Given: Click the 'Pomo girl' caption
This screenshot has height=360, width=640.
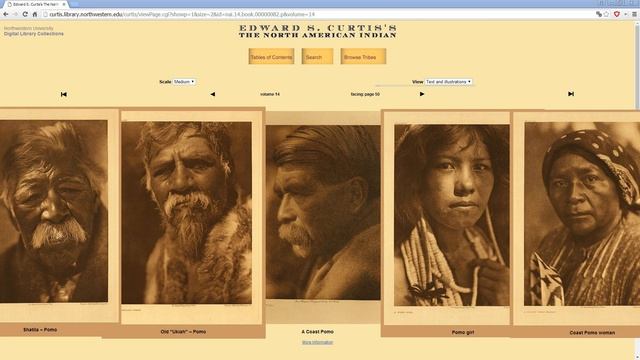Looking at the screenshot, I should (463, 333).
